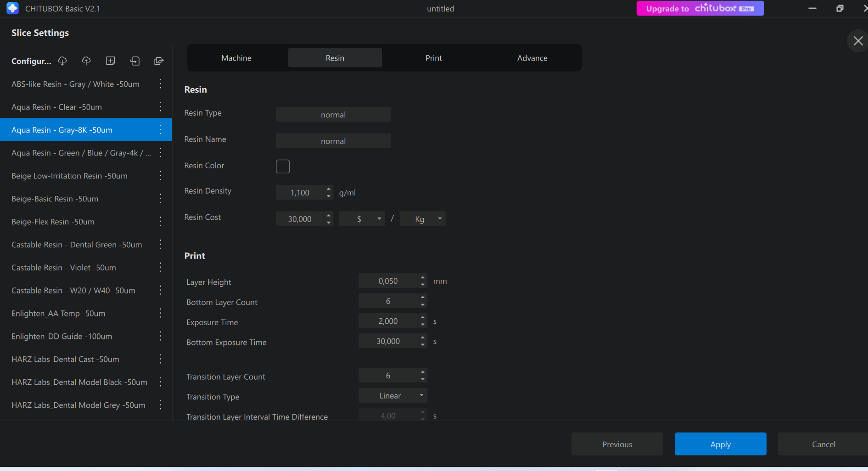Open options for Enlighten_AA Temp profile
This screenshot has width=868, height=471.
click(x=160, y=313)
